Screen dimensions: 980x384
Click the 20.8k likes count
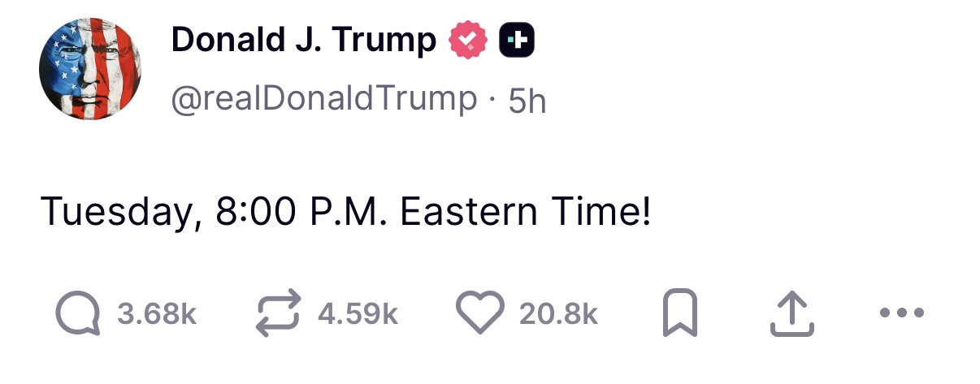click(x=558, y=313)
